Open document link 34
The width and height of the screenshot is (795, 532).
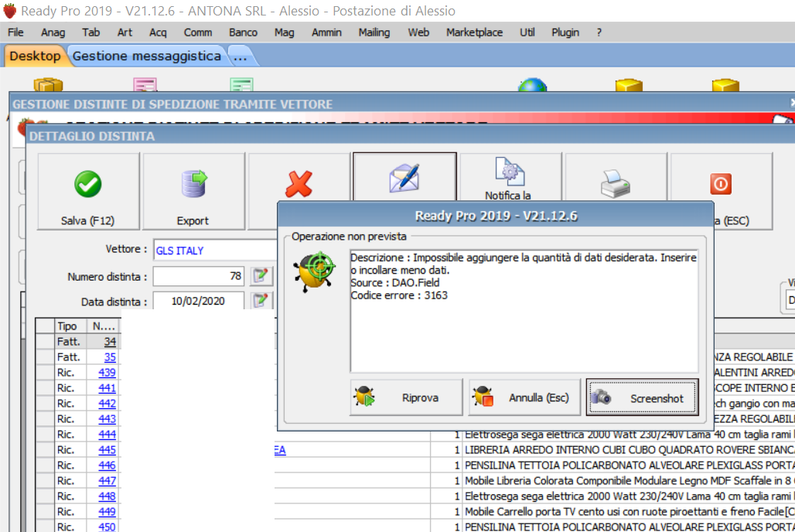pos(110,342)
